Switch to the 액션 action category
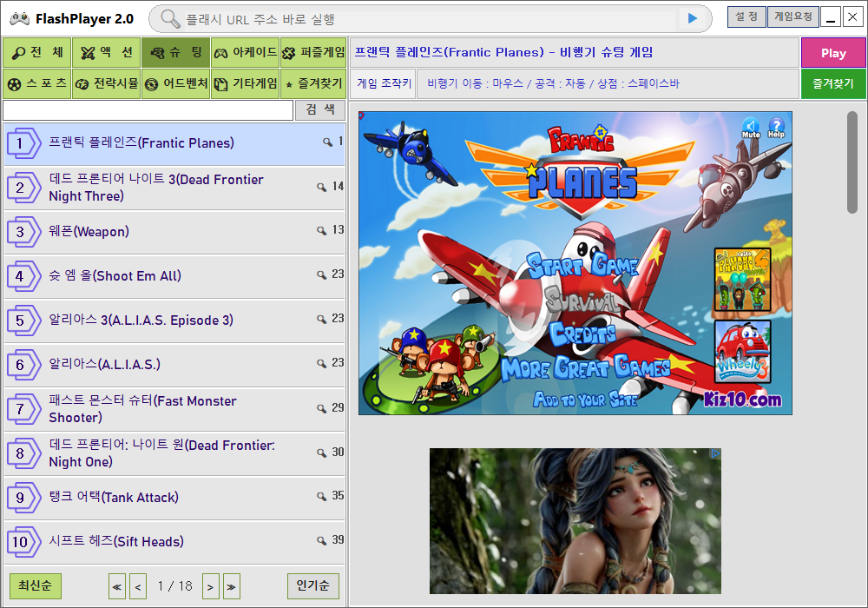868x608 pixels. tap(106, 53)
